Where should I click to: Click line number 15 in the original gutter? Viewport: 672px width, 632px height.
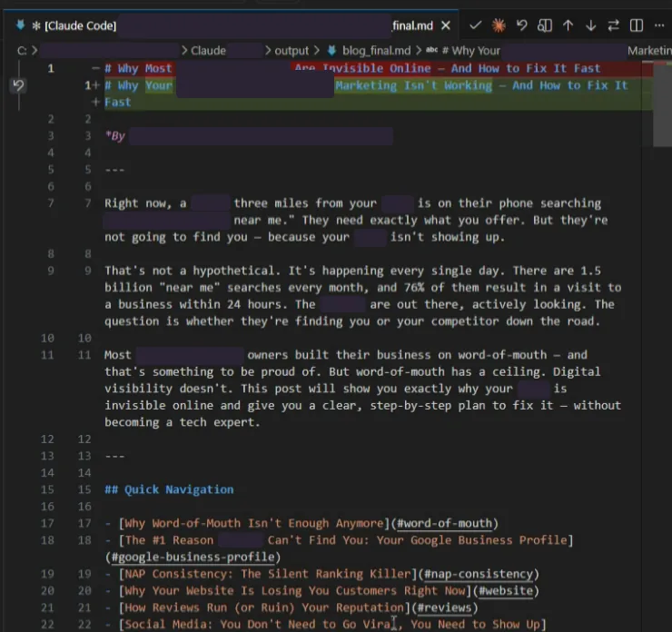pyautogui.click(x=47, y=489)
